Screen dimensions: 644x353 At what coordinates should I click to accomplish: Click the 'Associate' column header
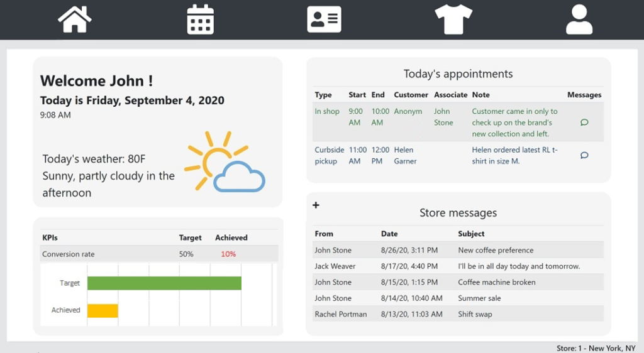coord(450,95)
